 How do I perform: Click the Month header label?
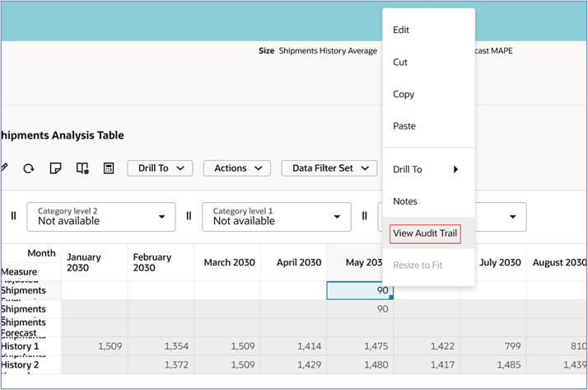pos(41,253)
